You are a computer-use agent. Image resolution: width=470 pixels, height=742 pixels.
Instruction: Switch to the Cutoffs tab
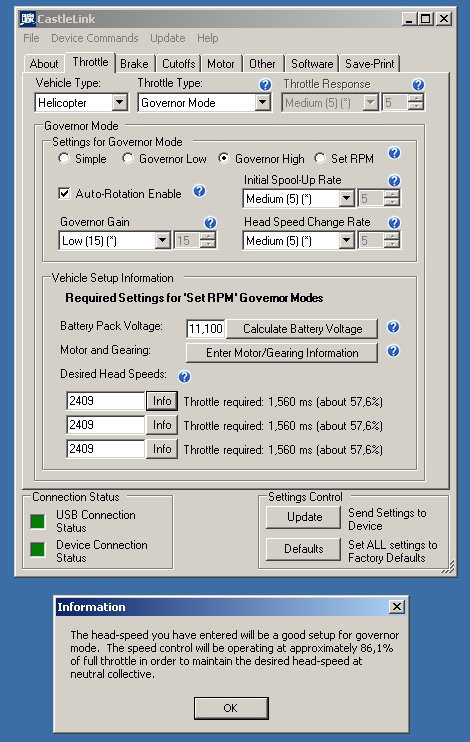(178, 63)
